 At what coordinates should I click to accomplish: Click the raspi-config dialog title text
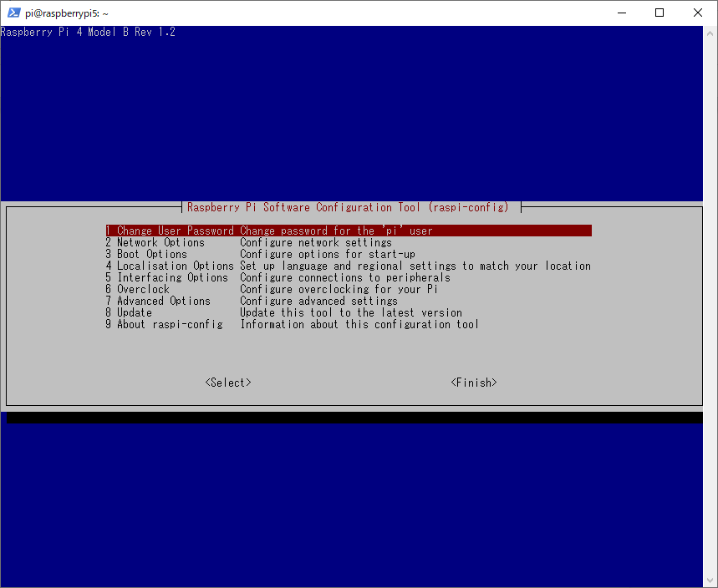348,207
